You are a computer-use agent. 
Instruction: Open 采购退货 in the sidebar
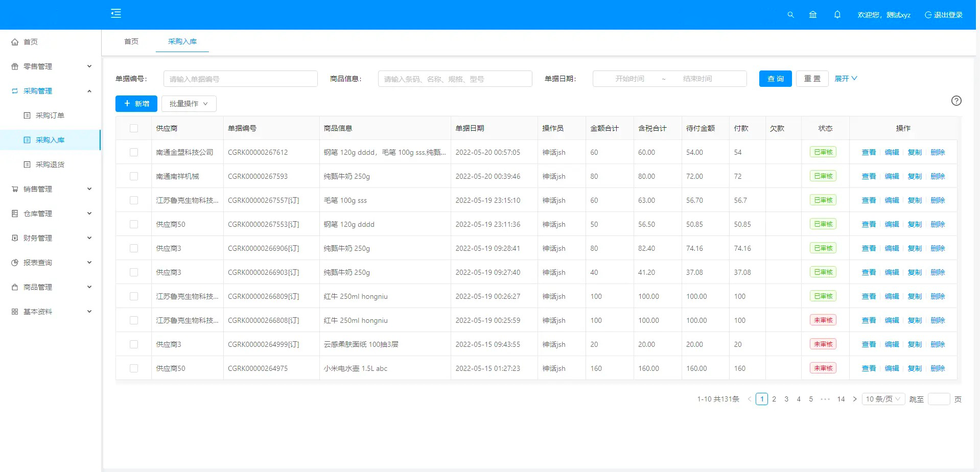pos(50,164)
